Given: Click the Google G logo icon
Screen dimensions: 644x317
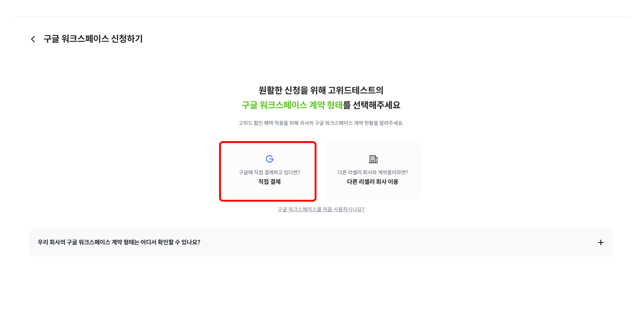Looking at the screenshot, I should 270,159.
